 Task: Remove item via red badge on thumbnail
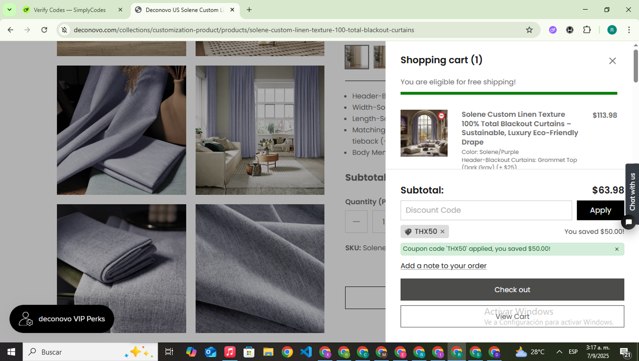pyautogui.click(x=441, y=116)
